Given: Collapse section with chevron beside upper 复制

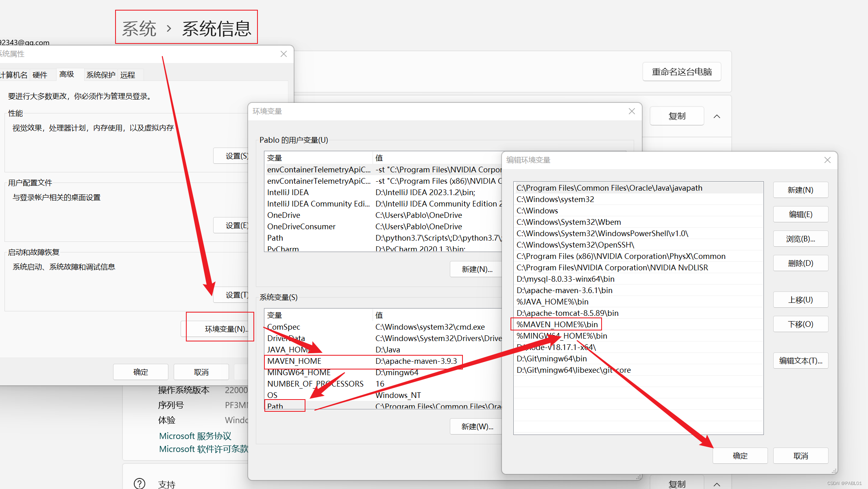Looking at the screenshot, I should pyautogui.click(x=717, y=116).
